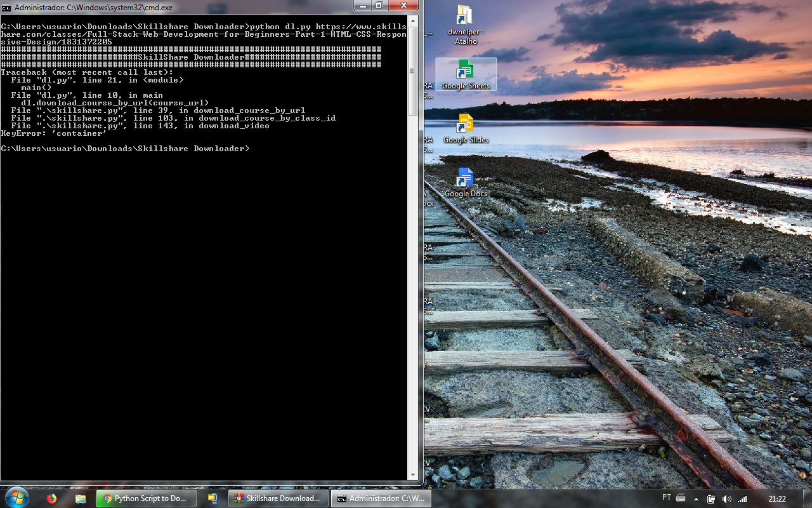Open the cmd.exe title bar system menu icon

pyautogui.click(x=6, y=7)
